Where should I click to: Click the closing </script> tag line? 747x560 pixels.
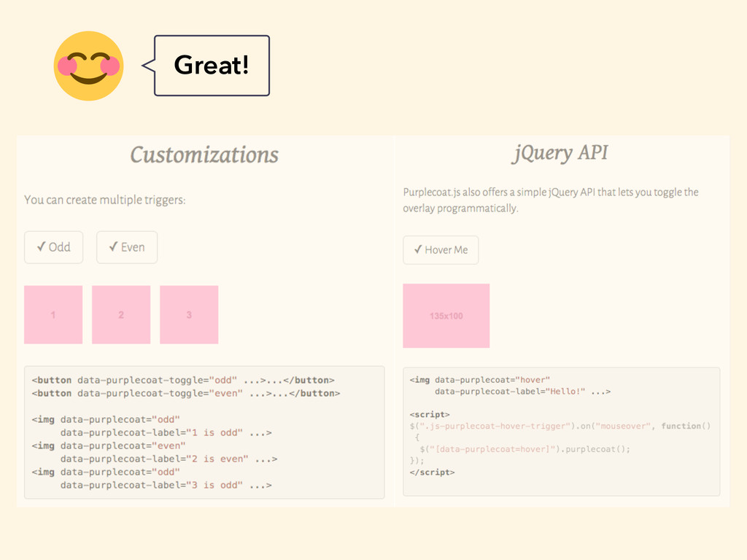tap(432, 472)
